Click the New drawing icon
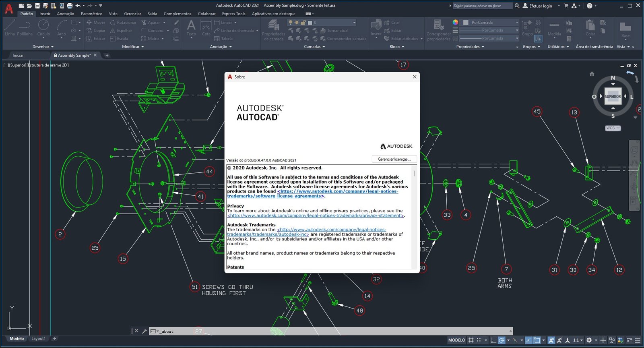Viewport: 644px width, 348px height. tap(21, 6)
